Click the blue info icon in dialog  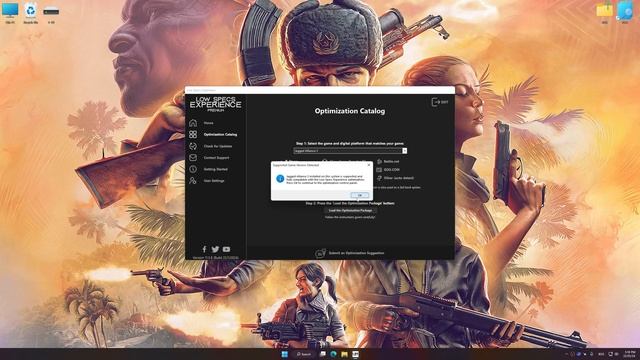(280, 179)
